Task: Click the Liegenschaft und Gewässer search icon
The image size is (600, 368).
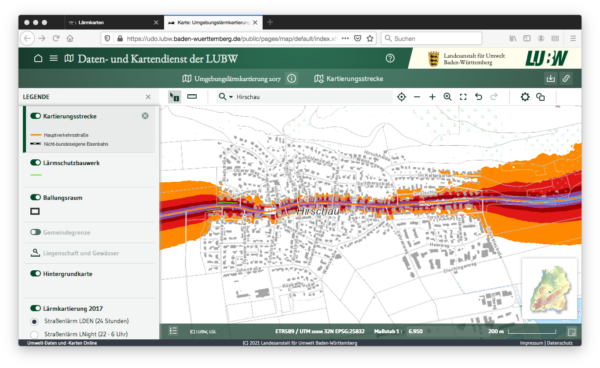Action: (35, 253)
